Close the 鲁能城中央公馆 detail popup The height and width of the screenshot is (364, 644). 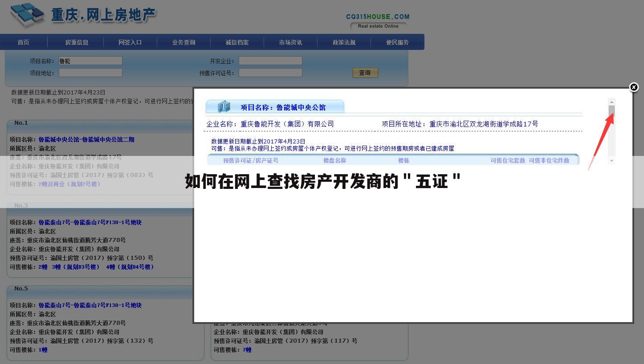coord(634,87)
